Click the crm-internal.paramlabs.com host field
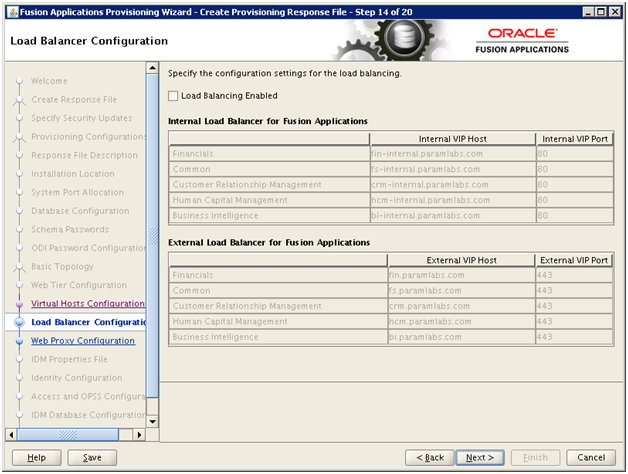The image size is (628, 474). coord(453,185)
